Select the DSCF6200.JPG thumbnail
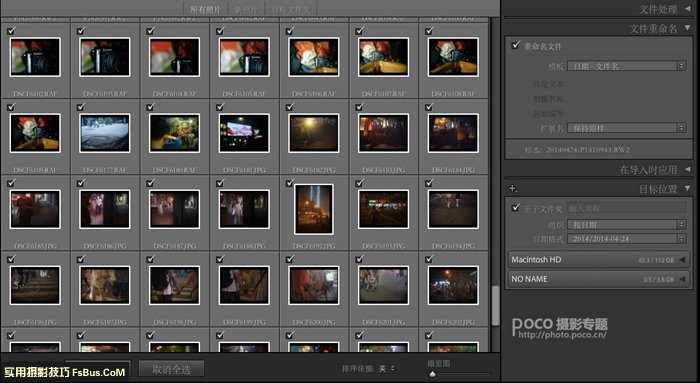This screenshot has height=383, width=700. click(x=314, y=285)
